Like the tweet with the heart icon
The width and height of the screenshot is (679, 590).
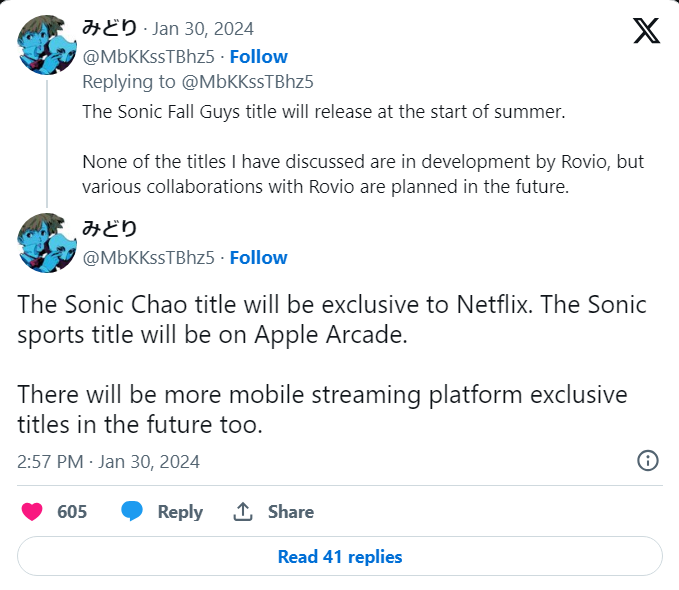point(32,512)
